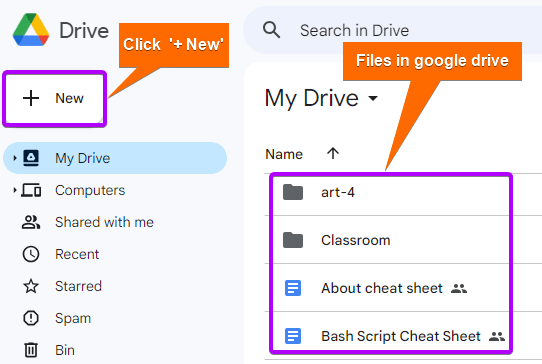
Task: Click shared icon beside About cheat sheet
Action: coord(459,288)
